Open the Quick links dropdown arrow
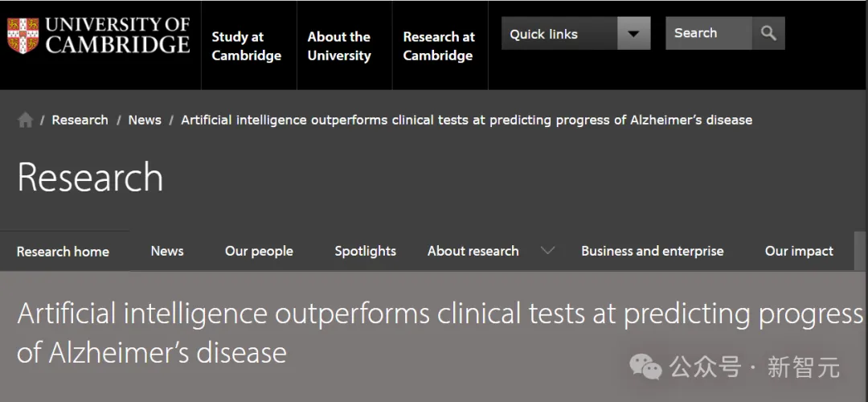 click(x=634, y=33)
